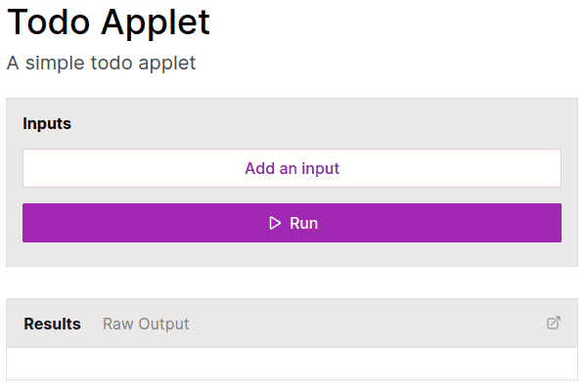Select the 'A simple todo applet' description text
The image size is (587, 392).
point(101,63)
